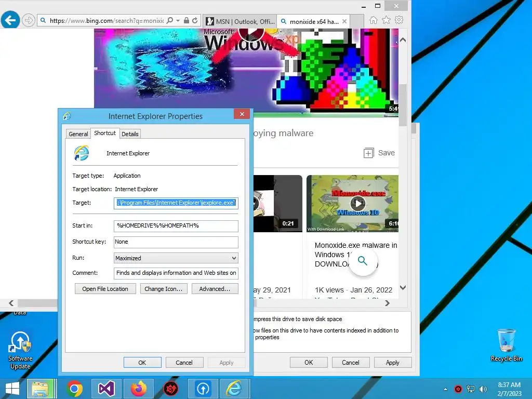Click the Save button below the video
Screen dimensions: 532x399
pos(379,153)
